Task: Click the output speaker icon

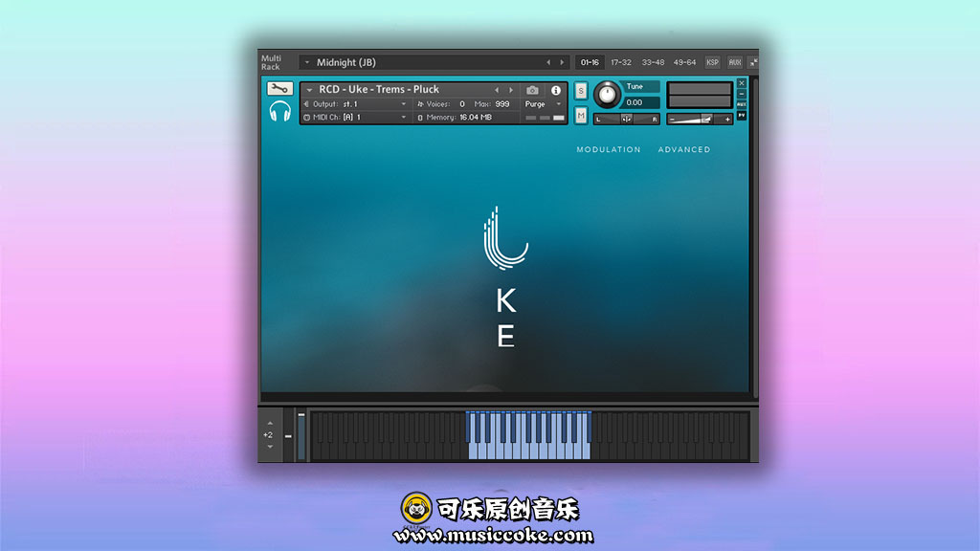Action: 306,104
